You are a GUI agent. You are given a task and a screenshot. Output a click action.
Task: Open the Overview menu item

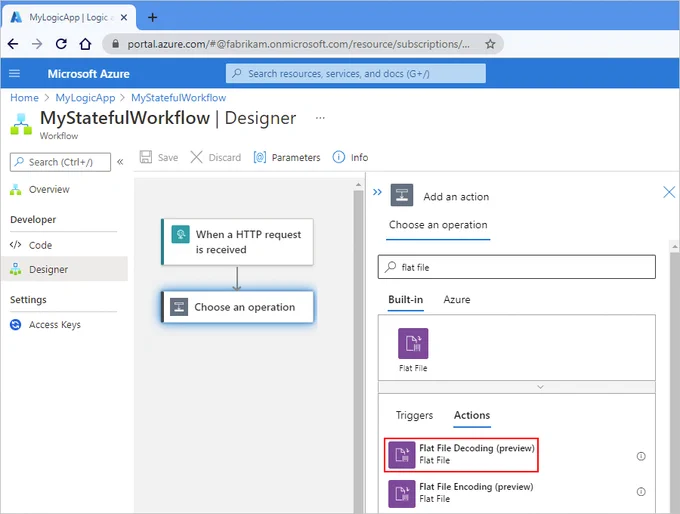pyautogui.click(x=49, y=190)
